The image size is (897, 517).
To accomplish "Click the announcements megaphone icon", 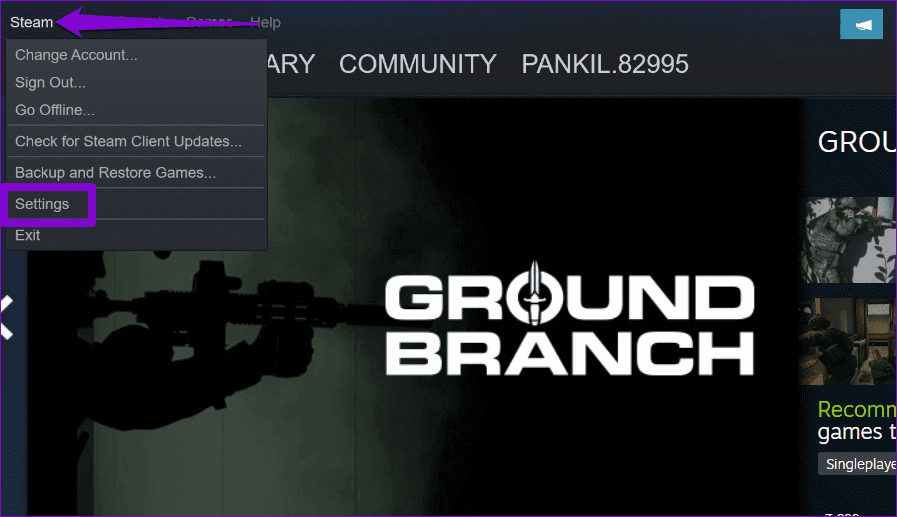I will coord(862,24).
